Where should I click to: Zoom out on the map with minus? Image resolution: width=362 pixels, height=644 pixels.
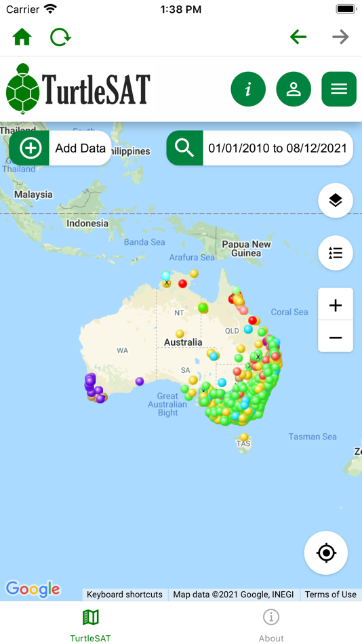[336, 336]
